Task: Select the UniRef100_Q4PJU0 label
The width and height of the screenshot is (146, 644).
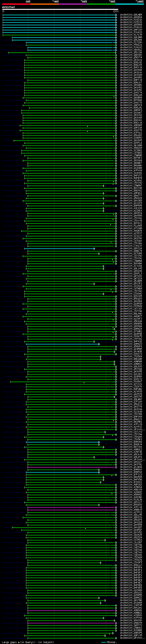Action: (x=131, y=30)
